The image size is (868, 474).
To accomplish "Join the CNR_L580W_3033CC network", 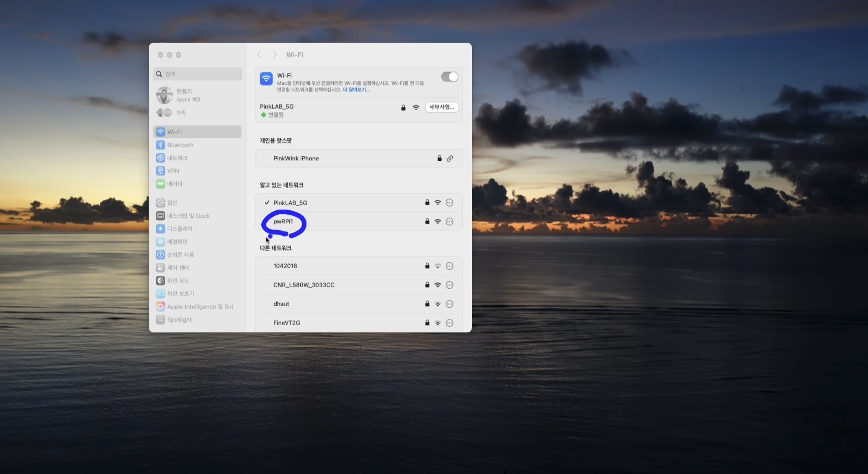I will [304, 285].
